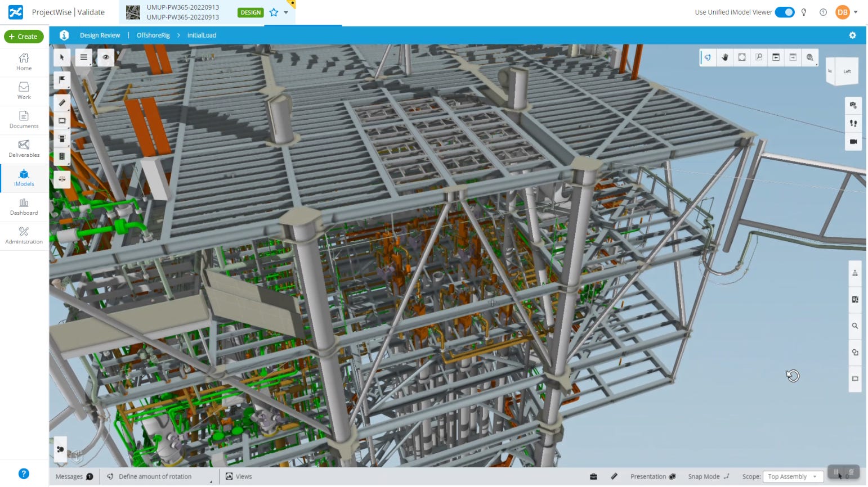Select the rotate view tool
Image resolution: width=868 pixels, height=487 pixels.
point(708,57)
